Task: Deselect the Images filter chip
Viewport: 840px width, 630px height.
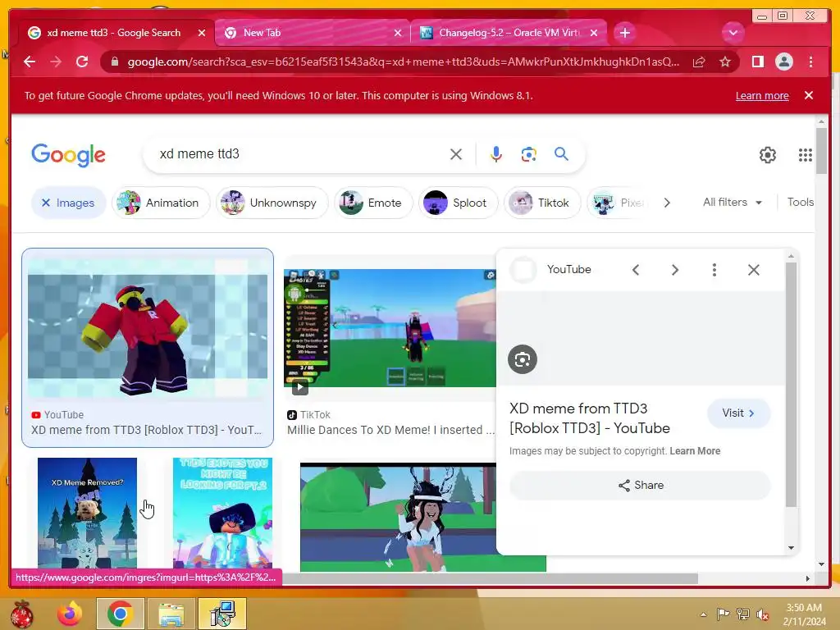Action: point(68,203)
